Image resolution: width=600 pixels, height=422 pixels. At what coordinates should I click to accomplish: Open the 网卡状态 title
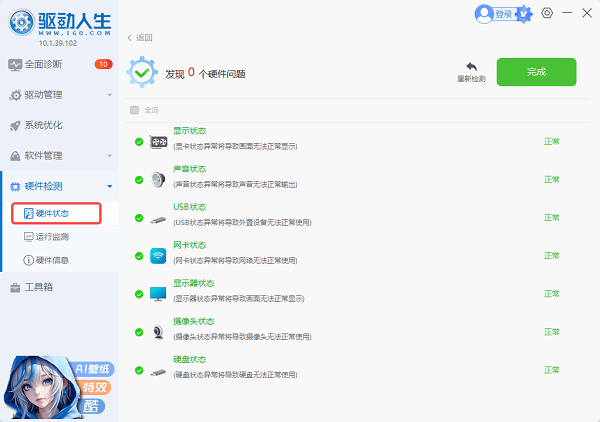[189, 245]
